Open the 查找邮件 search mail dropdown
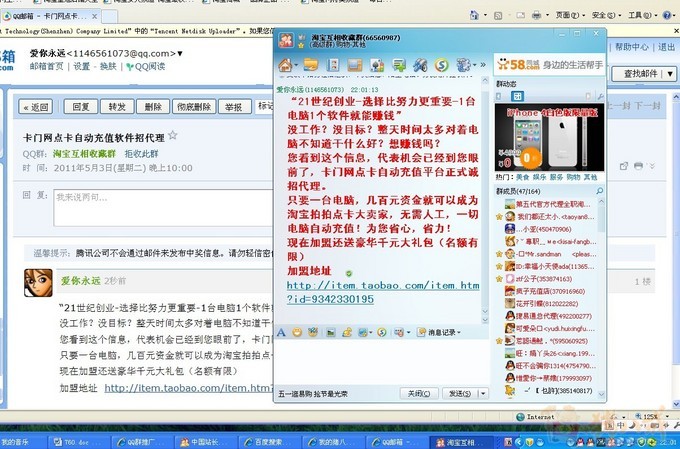 pos(670,74)
